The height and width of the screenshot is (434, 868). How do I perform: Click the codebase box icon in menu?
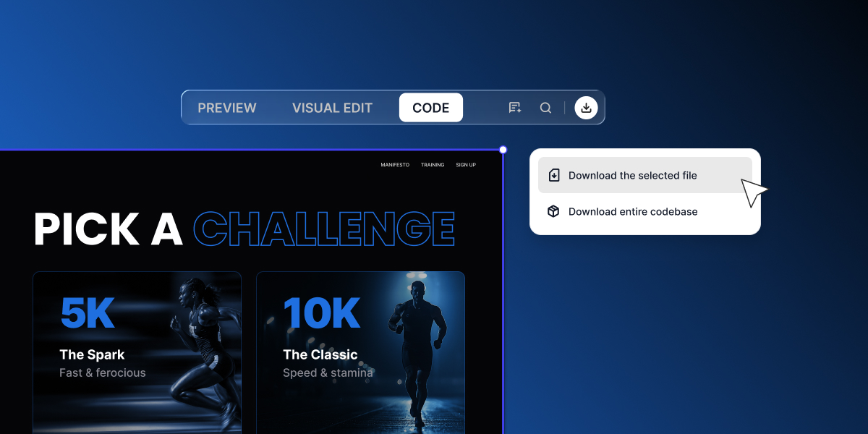[x=554, y=212]
